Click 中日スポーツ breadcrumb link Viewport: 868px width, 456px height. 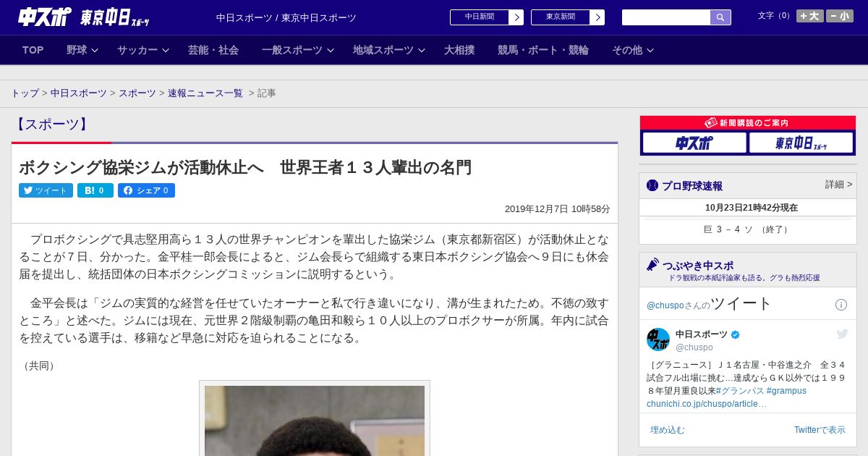coord(79,93)
